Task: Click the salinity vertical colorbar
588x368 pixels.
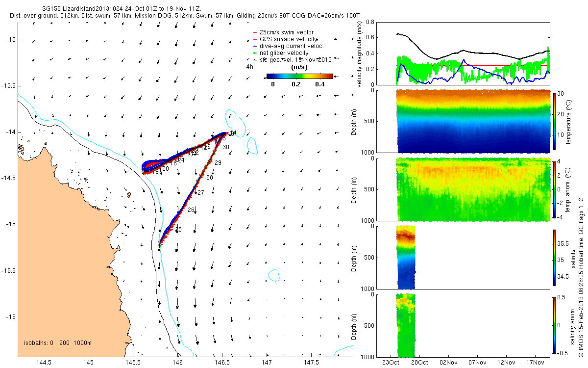Action: pyautogui.click(x=554, y=257)
